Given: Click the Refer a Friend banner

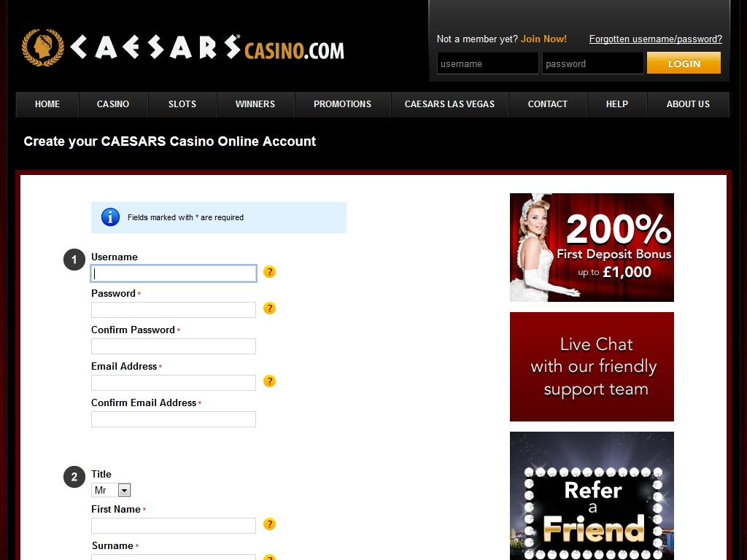Looking at the screenshot, I should point(592,496).
